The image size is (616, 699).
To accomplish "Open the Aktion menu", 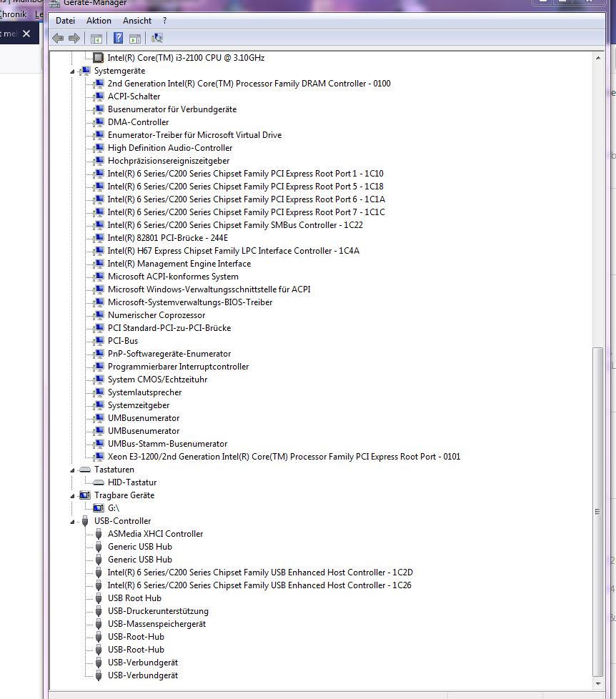I will pos(99,21).
